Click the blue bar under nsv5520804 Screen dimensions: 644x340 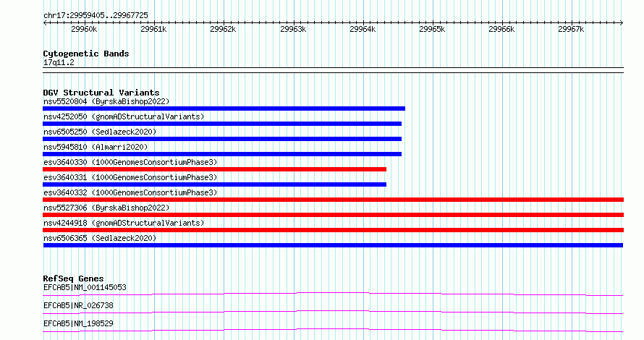224,109
